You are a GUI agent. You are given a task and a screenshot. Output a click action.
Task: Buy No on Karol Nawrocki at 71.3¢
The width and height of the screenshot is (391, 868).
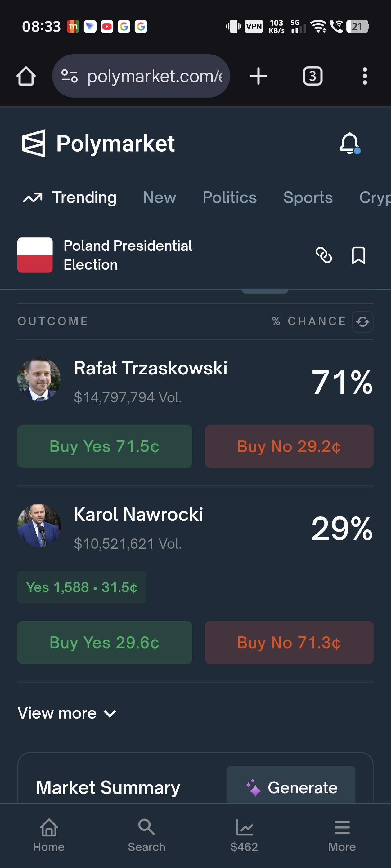click(289, 643)
